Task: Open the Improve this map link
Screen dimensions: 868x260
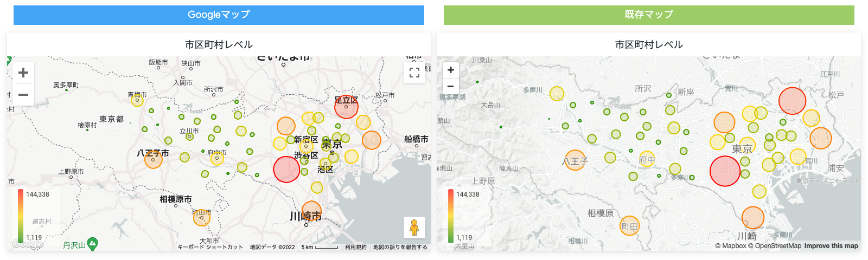Action: pyautogui.click(x=831, y=246)
